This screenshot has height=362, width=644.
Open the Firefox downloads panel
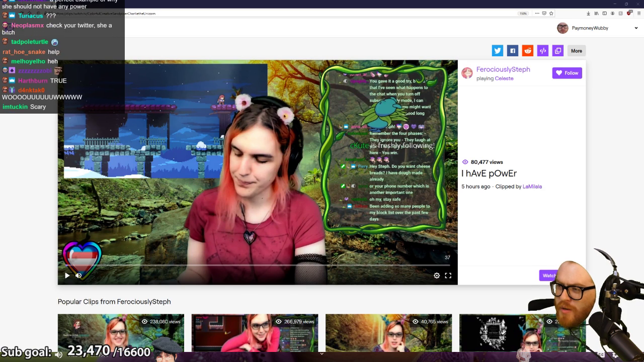588,14
